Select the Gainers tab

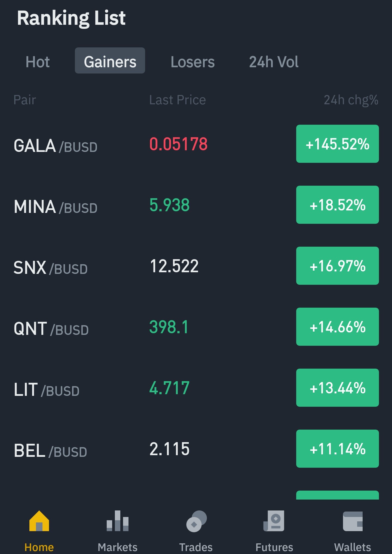pyautogui.click(x=110, y=60)
